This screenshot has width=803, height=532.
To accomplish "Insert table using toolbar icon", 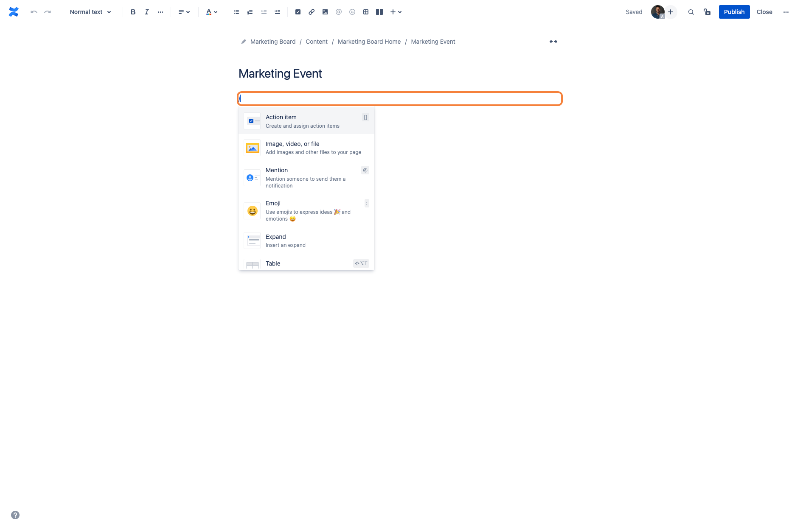I will point(366,12).
